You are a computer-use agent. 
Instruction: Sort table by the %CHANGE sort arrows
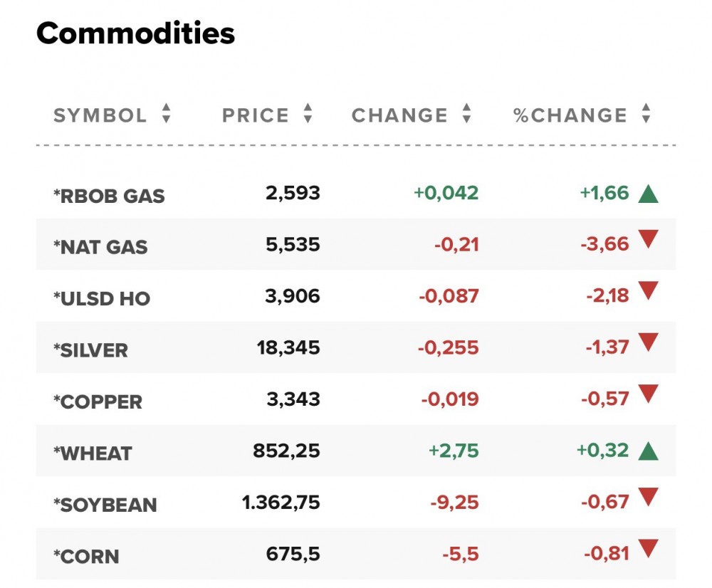(646, 114)
